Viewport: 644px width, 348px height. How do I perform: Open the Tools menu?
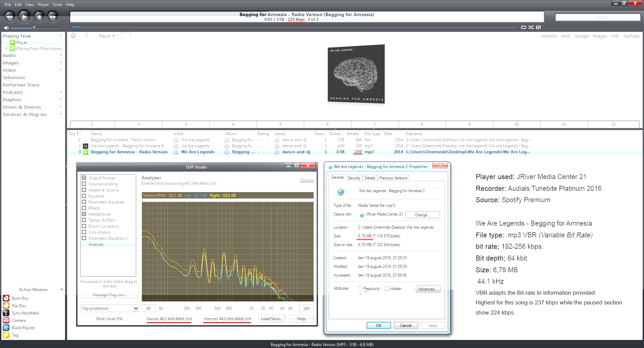pyautogui.click(x=57, y=5)
